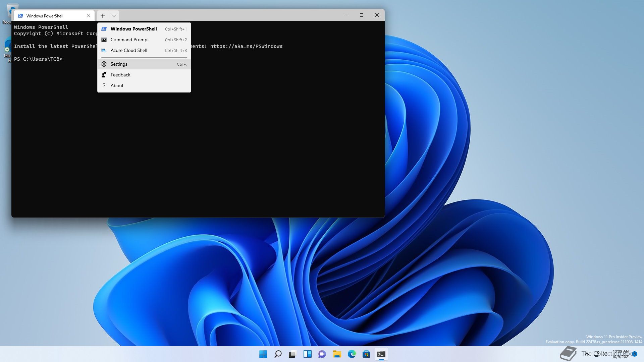Click the "Windows PowerShell" terminal output line
644x362 pixels.
(41, 27)
